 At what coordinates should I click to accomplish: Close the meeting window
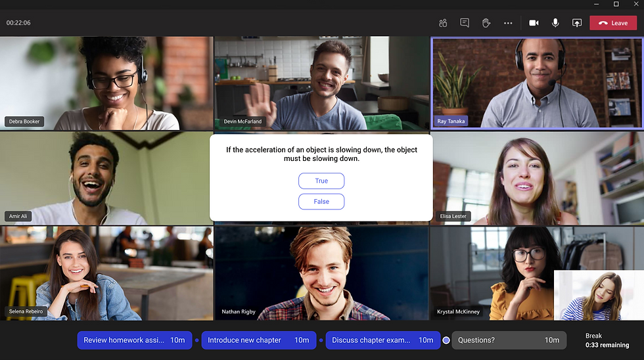tap(636, 4)
